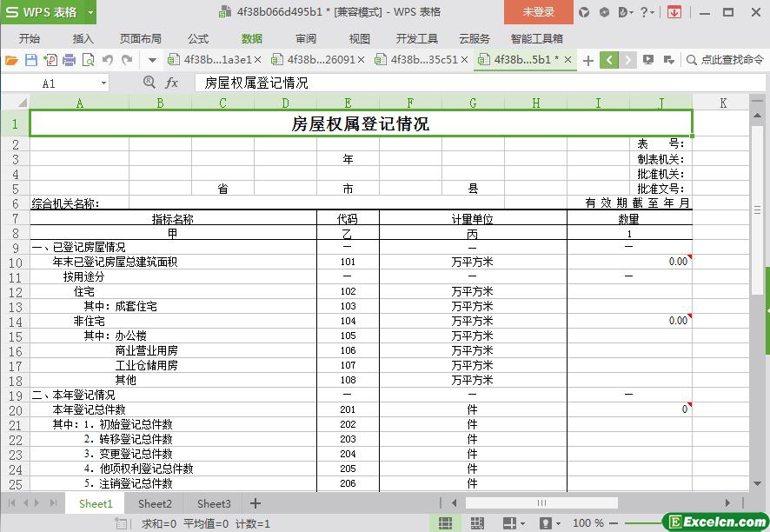
Task: Open the 插入 ribbon tab
Action: (x=83, y=38)
